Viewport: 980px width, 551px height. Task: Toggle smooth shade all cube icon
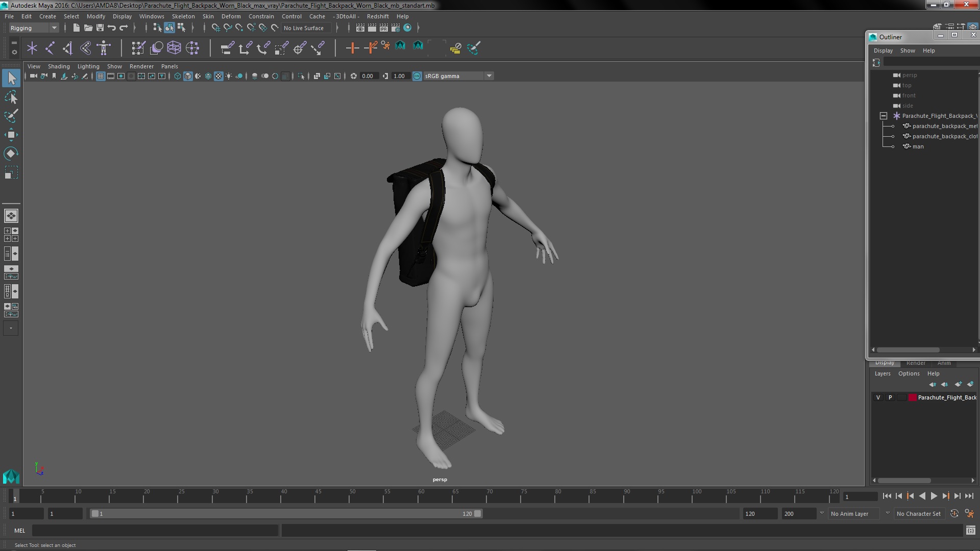coord(188,76)
